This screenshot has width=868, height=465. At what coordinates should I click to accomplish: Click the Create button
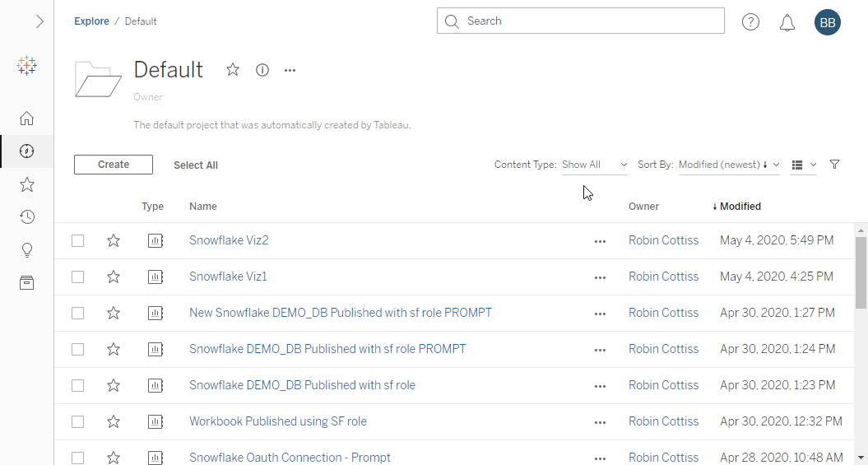click(114, 165)
